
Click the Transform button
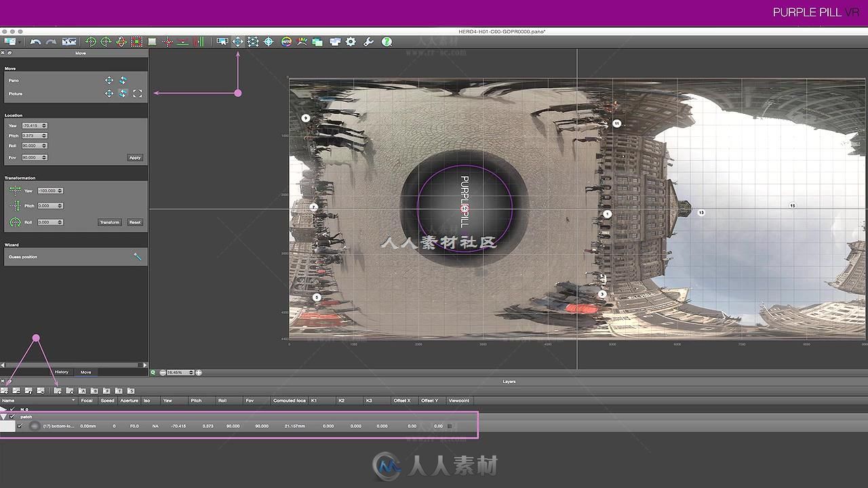[x=109, y=222]
